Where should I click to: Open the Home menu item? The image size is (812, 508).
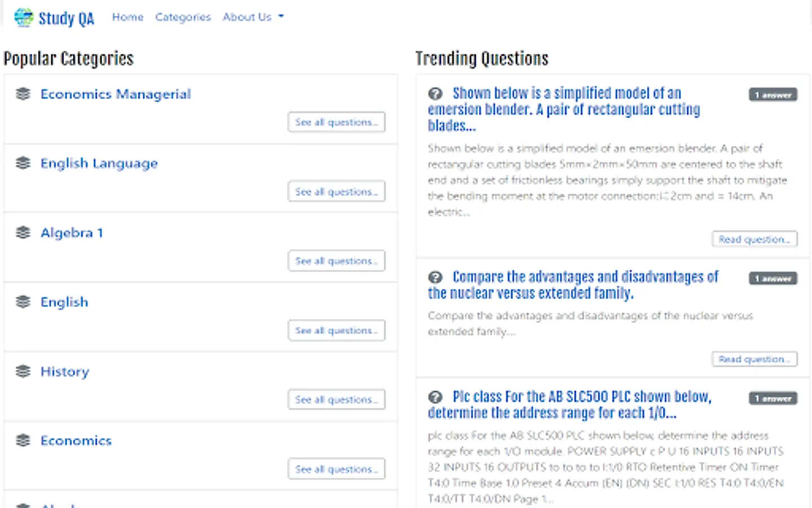pos(127,17)
